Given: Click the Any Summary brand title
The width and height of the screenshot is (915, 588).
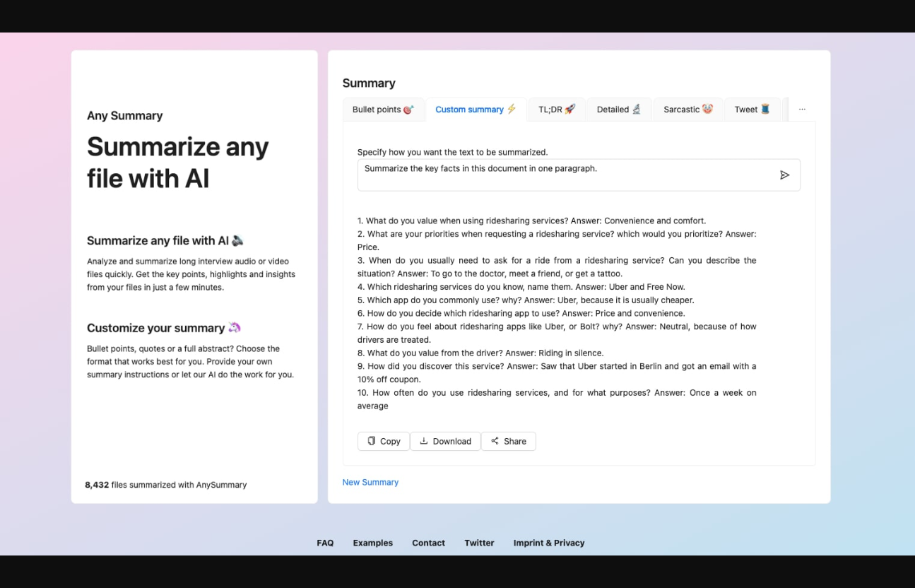Looking at the screenshot, I should (125, 116).
